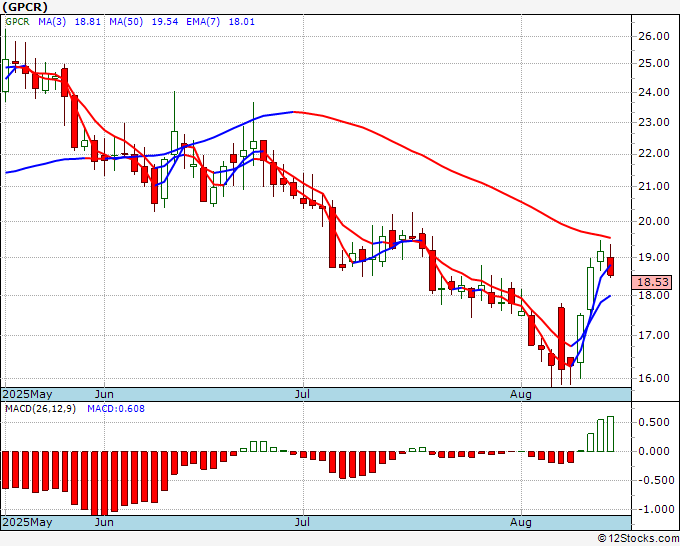Click the 21.00 price axis label
This screenshot has width=680, height=546.
click(x=654, y=186)
